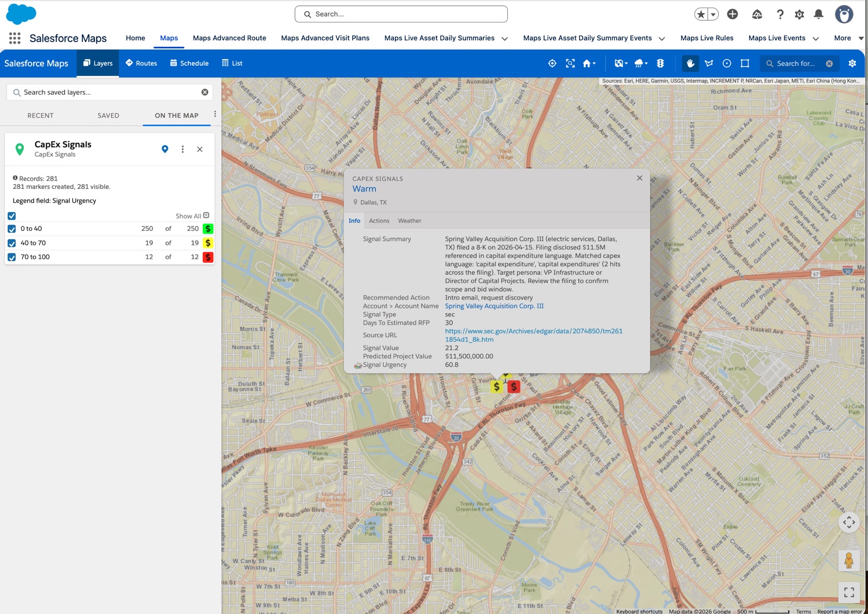Screen dimensions: 868x614
Task: Expand Maps Live Events tab chevron
Action: click(815, 39)
